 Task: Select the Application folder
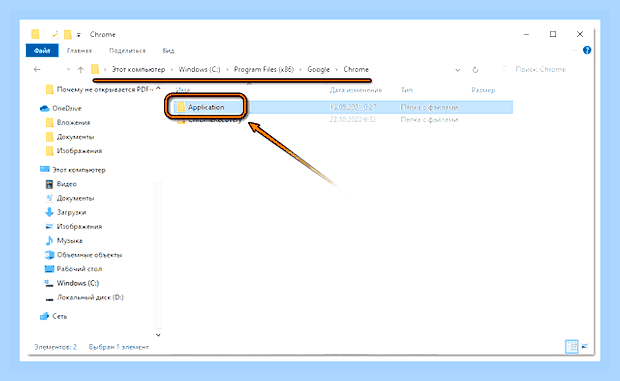(206, 107)
